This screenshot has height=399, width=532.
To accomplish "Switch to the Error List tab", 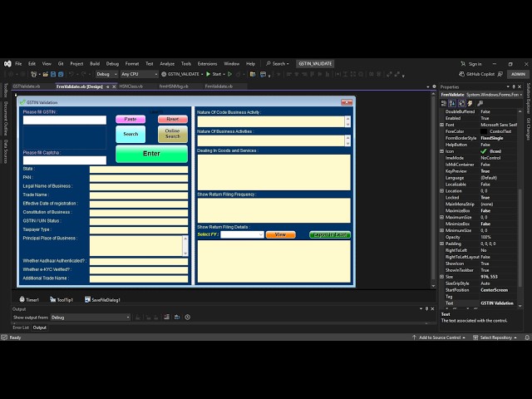I will click(x=21, y=328).
